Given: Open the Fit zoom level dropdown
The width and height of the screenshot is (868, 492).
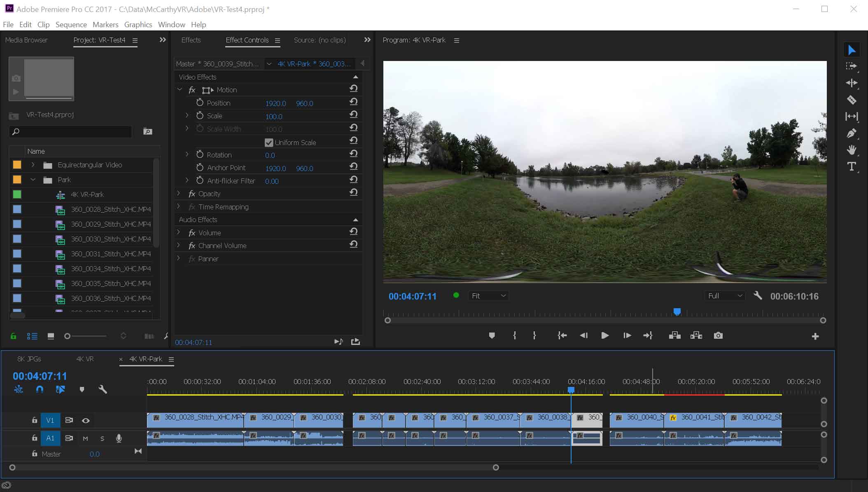Looking at the screenshot, I should click(488, 296).
